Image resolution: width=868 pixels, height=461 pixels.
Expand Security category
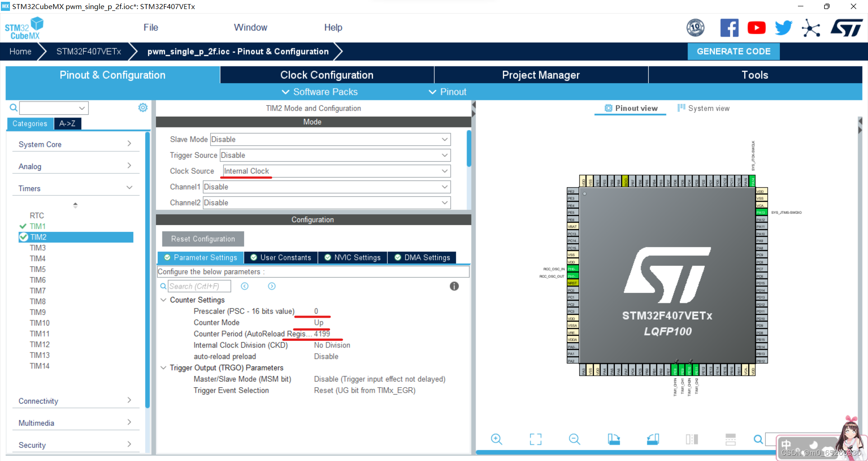tap(75, 445)
